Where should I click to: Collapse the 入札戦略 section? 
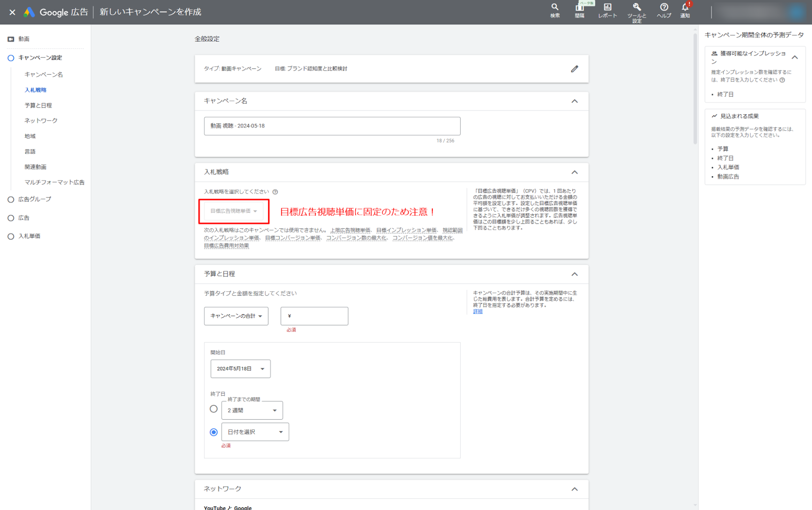tap(574, 172)
